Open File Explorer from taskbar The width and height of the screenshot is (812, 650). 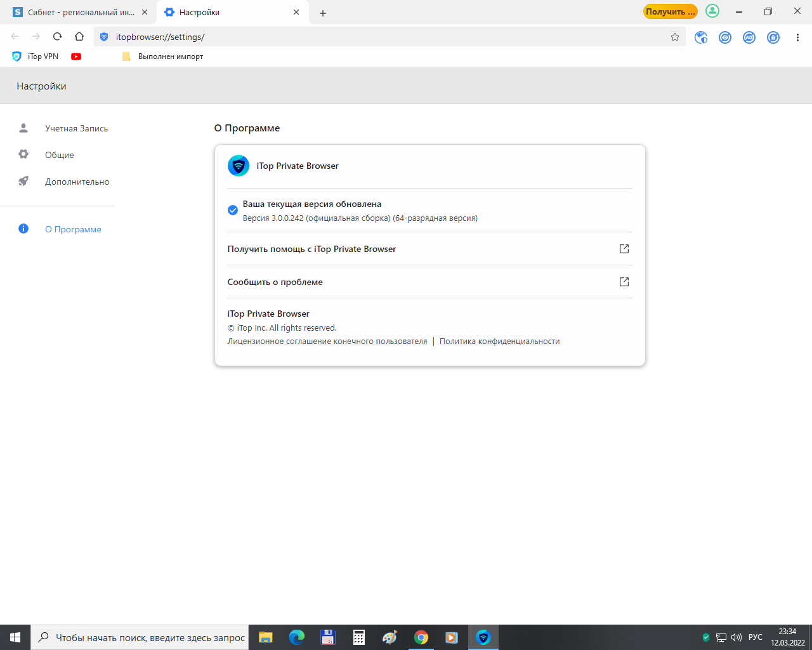click(x=266, y=637)
